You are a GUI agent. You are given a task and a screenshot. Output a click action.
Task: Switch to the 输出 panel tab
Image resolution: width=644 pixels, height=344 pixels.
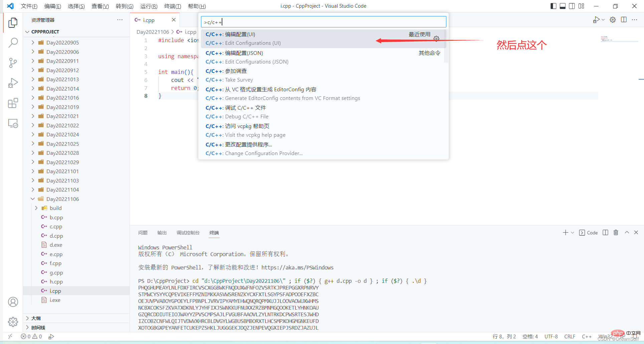click(x=162, y=233)
